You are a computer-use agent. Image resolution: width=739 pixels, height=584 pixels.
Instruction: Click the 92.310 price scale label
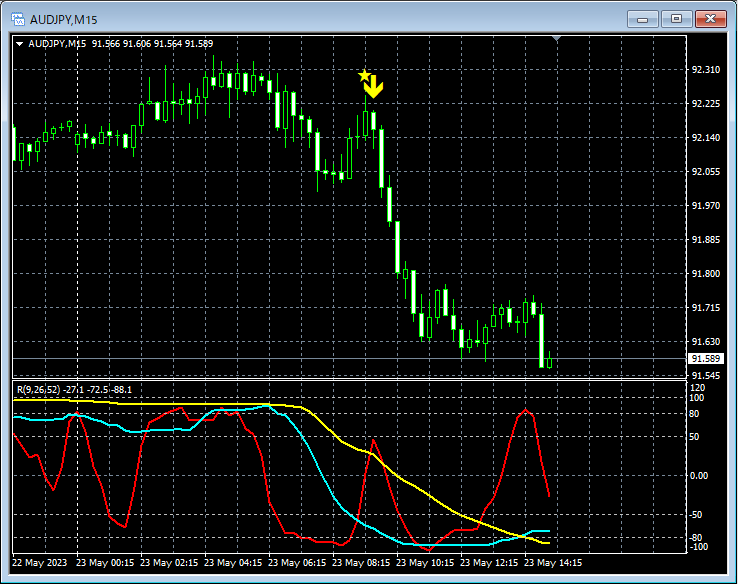(x=706, y=70)
